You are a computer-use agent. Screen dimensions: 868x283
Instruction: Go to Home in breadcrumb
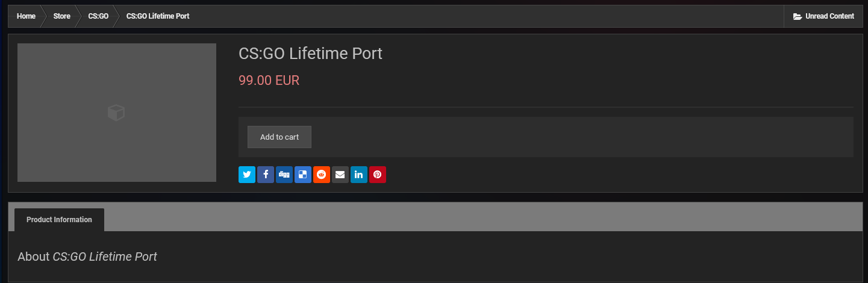26,16
